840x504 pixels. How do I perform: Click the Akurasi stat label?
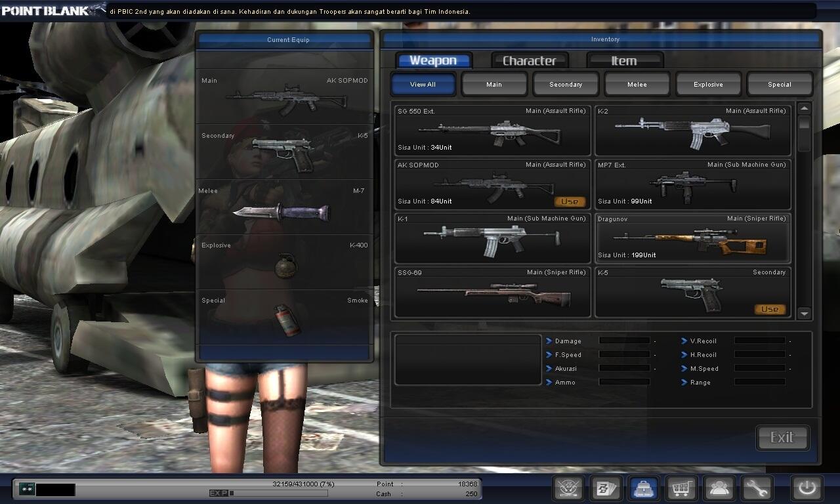point(566,368)
